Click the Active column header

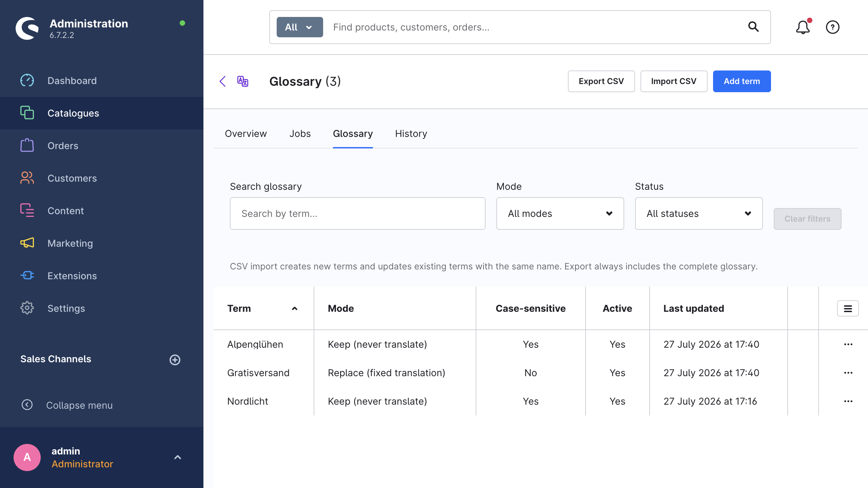tap(617, 308)
